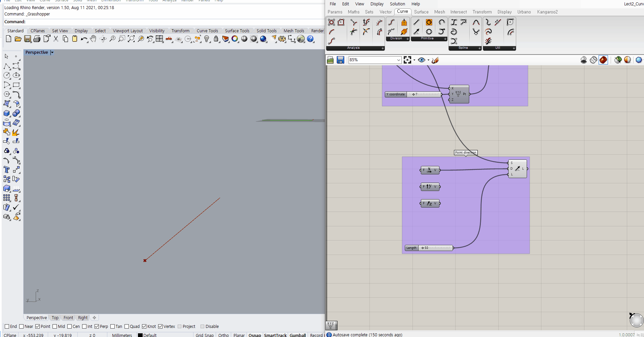Open Options gear icon

point(282,39)
